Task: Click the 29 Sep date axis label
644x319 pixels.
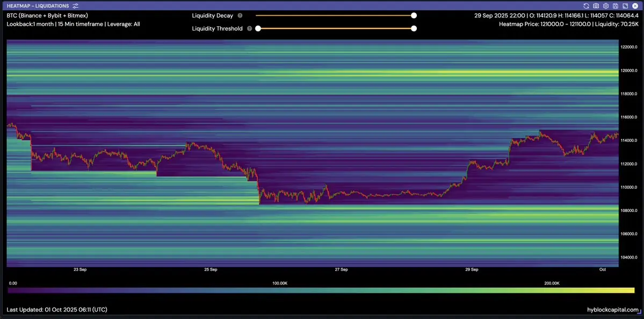Action: click(472, 270)
